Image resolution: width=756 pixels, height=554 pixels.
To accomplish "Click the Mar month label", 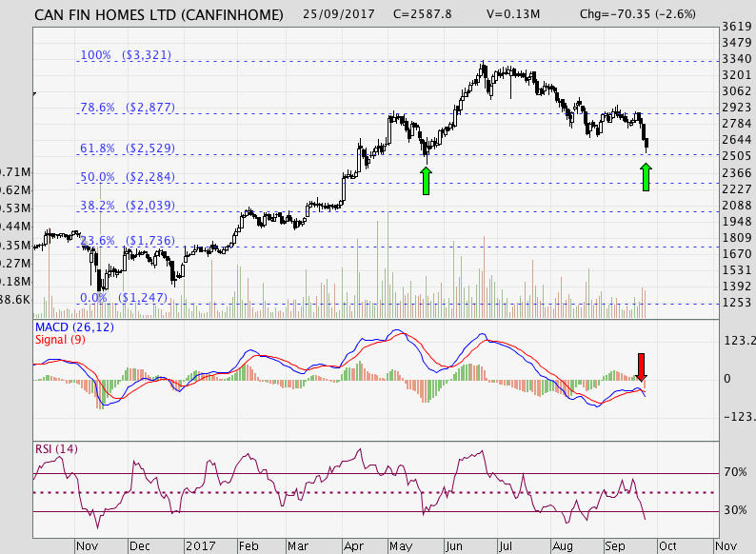I will (298, 546).
